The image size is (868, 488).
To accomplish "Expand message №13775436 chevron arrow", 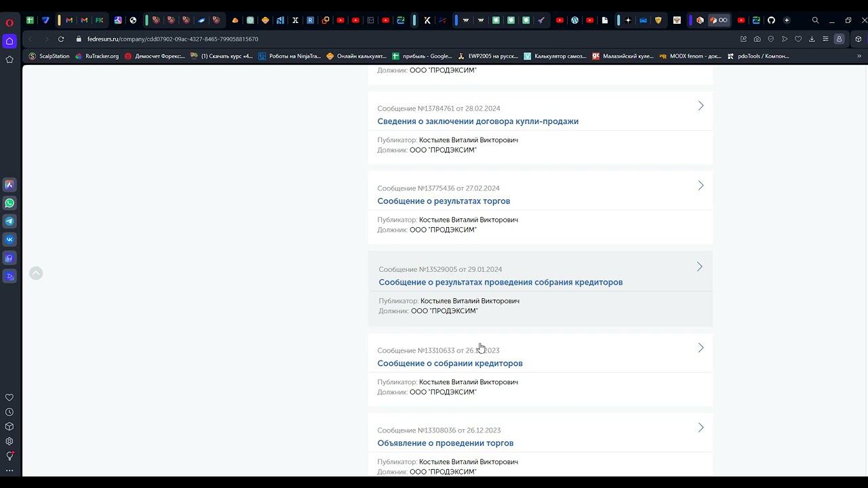I will coord(701,186).
